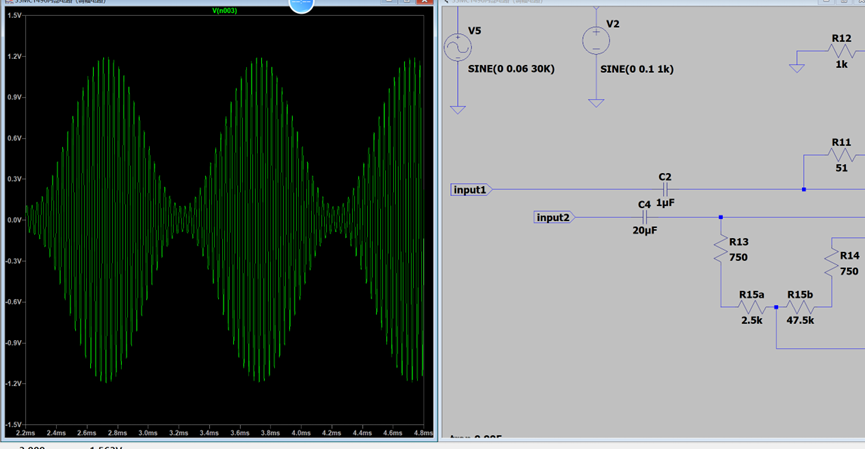Click the V2 component name label
865x449 pixels.
click(612, 24)
